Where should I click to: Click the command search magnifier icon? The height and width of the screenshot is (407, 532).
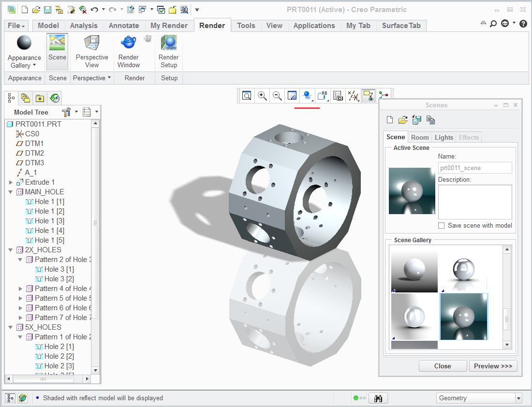[x=493, y=23]
